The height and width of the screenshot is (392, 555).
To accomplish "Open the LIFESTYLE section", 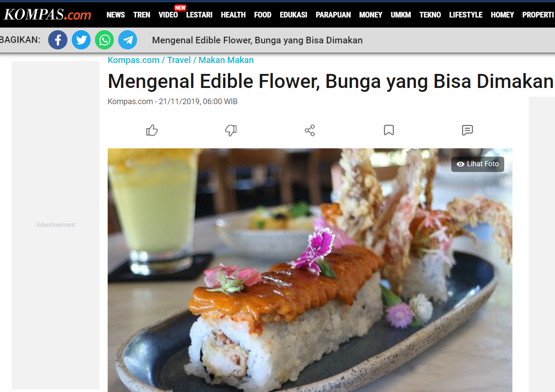I will (466, 15).
